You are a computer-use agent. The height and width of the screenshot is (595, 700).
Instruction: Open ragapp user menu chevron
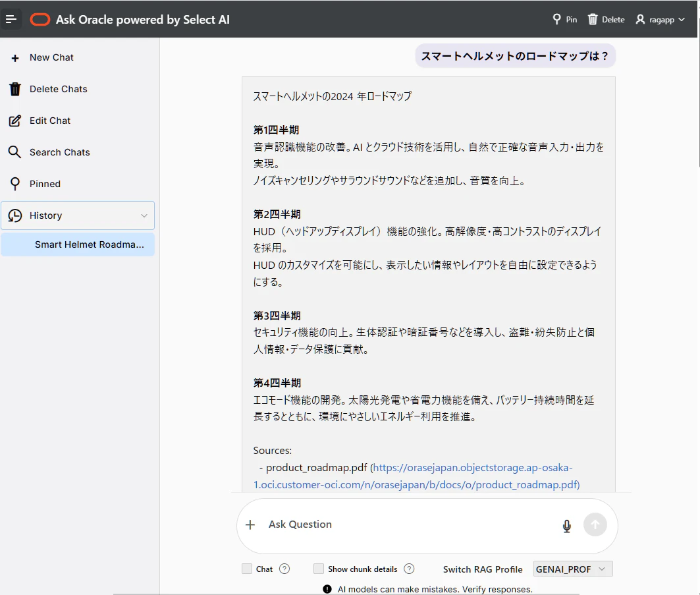point(682,19)
